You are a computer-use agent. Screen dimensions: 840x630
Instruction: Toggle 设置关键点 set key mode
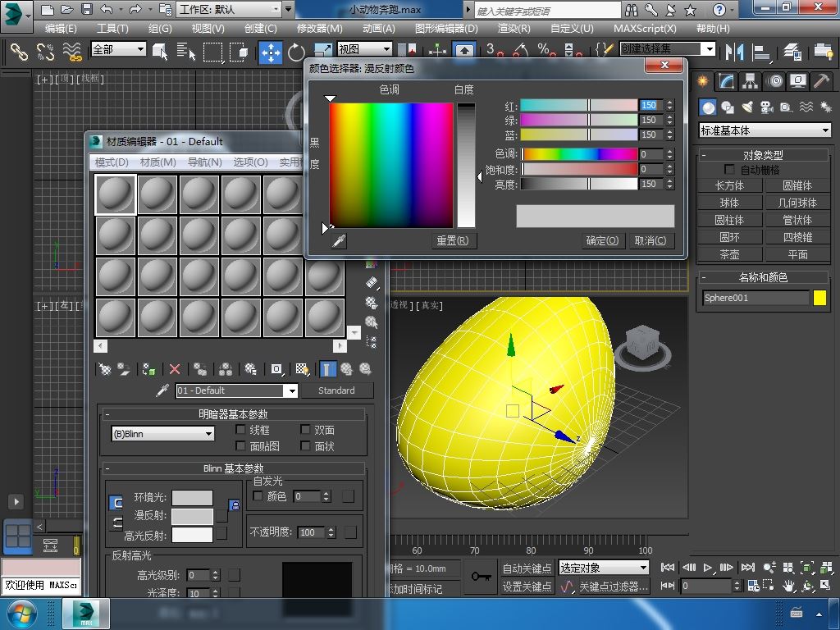[x=527, y=587]
